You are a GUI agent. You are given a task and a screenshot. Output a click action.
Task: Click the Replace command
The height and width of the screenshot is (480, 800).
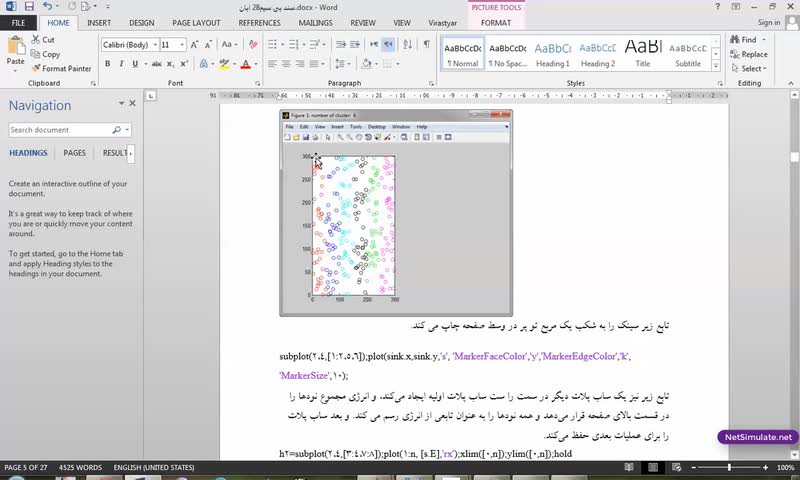pos(748,54)
